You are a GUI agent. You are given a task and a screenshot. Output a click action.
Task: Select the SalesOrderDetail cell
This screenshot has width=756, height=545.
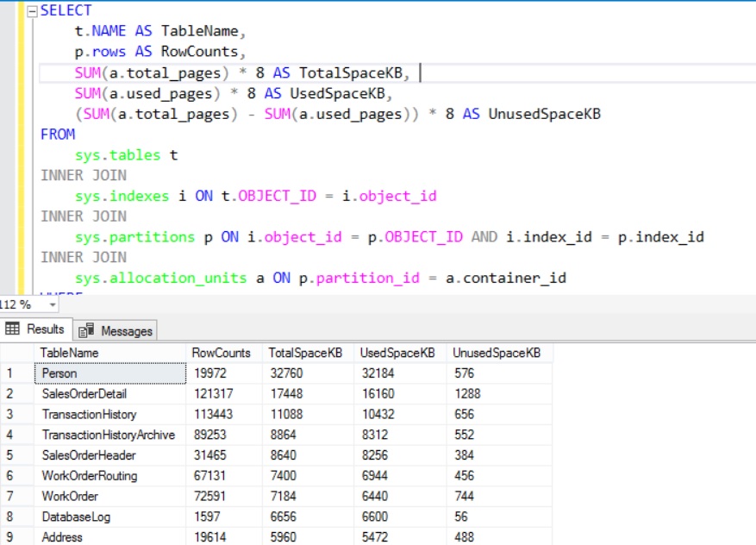[110, 394]
